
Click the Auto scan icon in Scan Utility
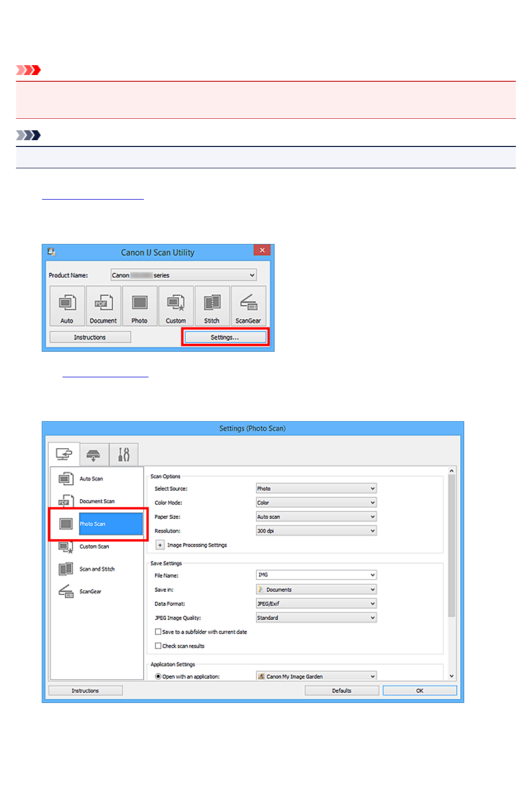67,306
